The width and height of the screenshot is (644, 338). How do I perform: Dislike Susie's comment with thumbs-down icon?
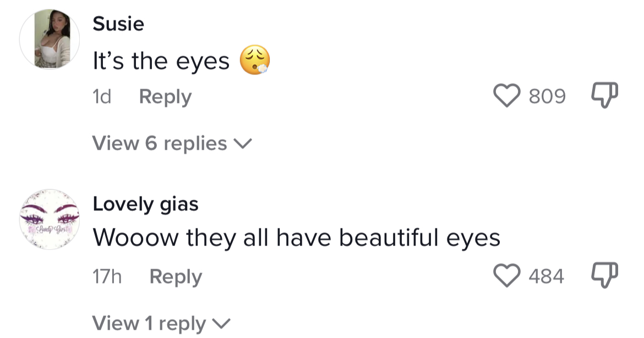coord(604,95)
